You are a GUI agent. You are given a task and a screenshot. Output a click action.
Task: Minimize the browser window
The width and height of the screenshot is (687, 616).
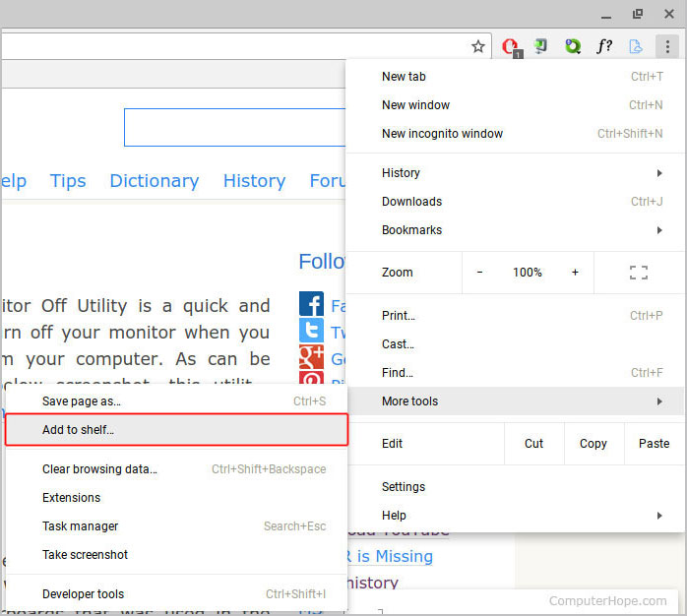pos(606,16)
